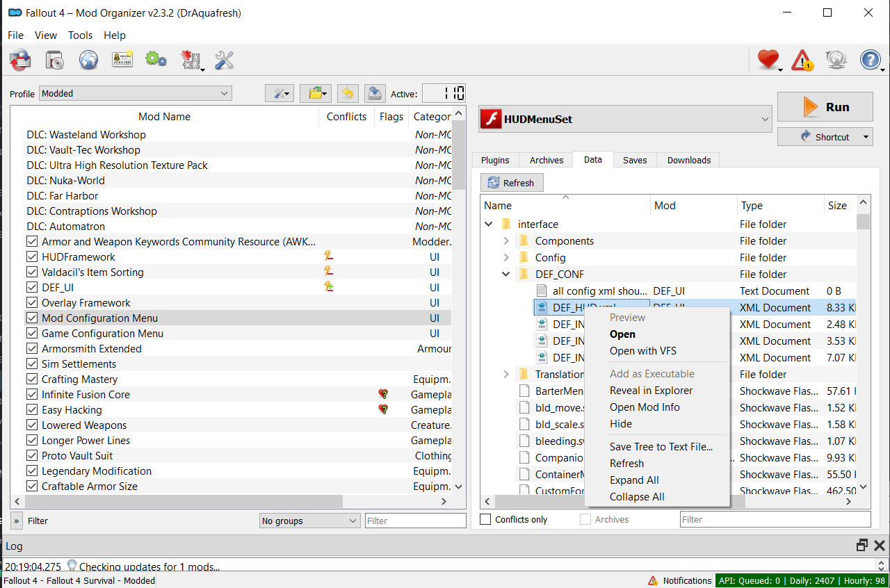Collapse the DEF_CONF folder
890x588 pixels.
pyautogui.click(x=506, y=275)
